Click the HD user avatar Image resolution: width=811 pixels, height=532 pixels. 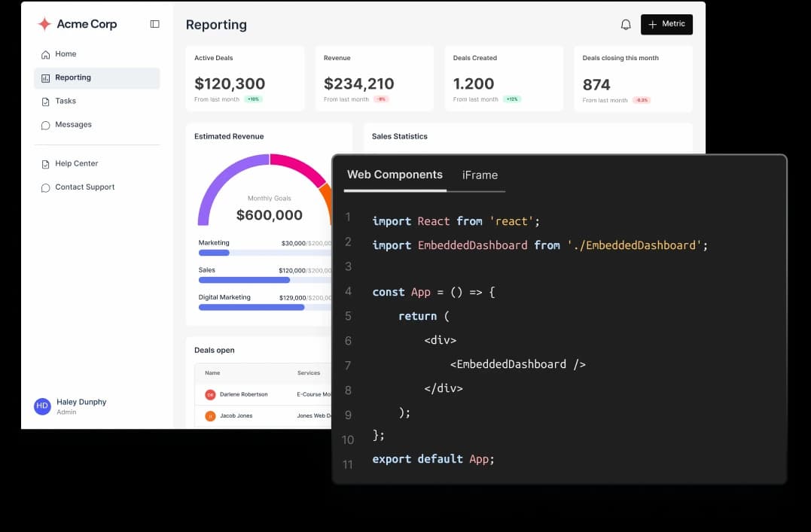pyautogui.click(x=42, y=406)
